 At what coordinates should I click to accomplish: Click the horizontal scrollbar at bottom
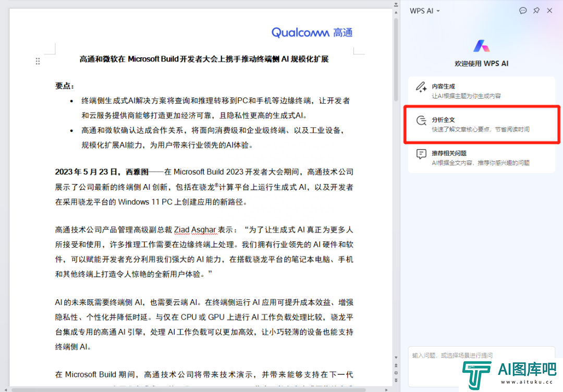point(188,389)
